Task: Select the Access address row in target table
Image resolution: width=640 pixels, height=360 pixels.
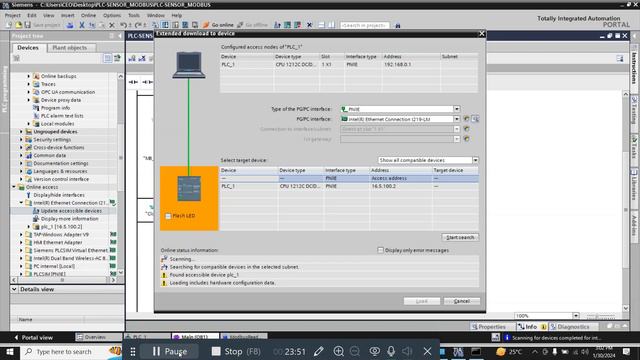Action: 349,178
